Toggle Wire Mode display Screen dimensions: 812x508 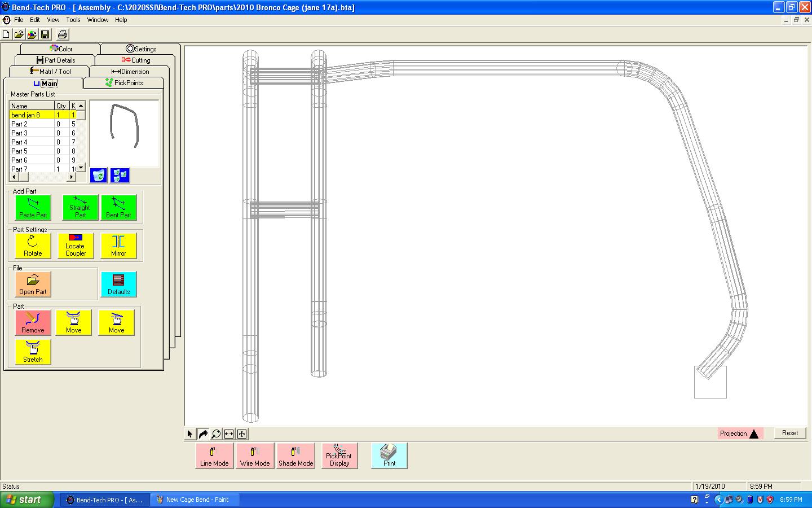point(255,456)
